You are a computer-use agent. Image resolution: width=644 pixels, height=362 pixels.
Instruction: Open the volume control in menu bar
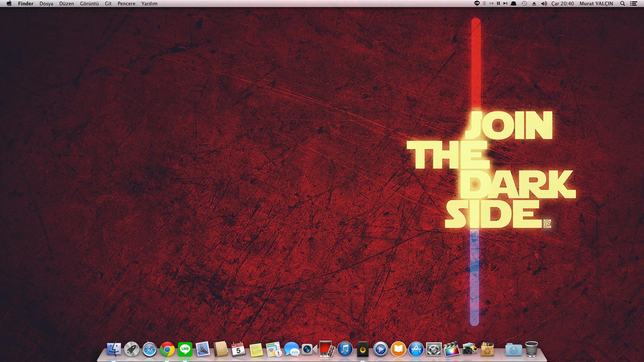[x=544, y=4]
